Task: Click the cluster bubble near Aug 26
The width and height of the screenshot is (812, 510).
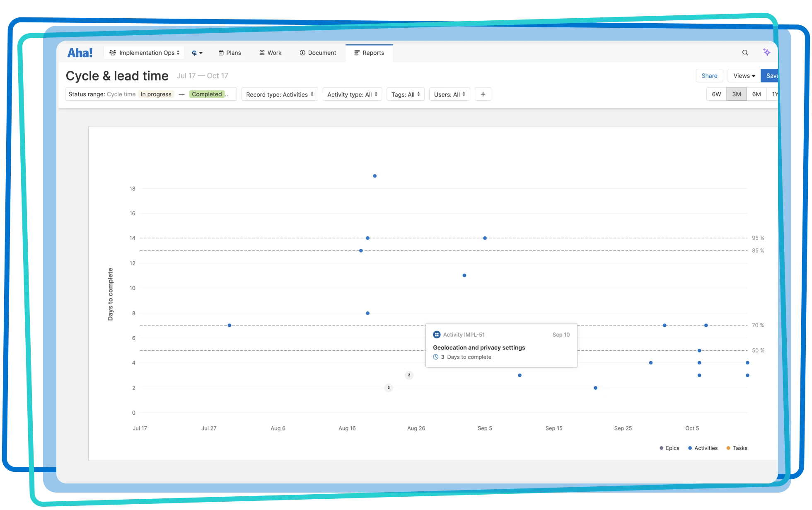Action: coord(409,375)
